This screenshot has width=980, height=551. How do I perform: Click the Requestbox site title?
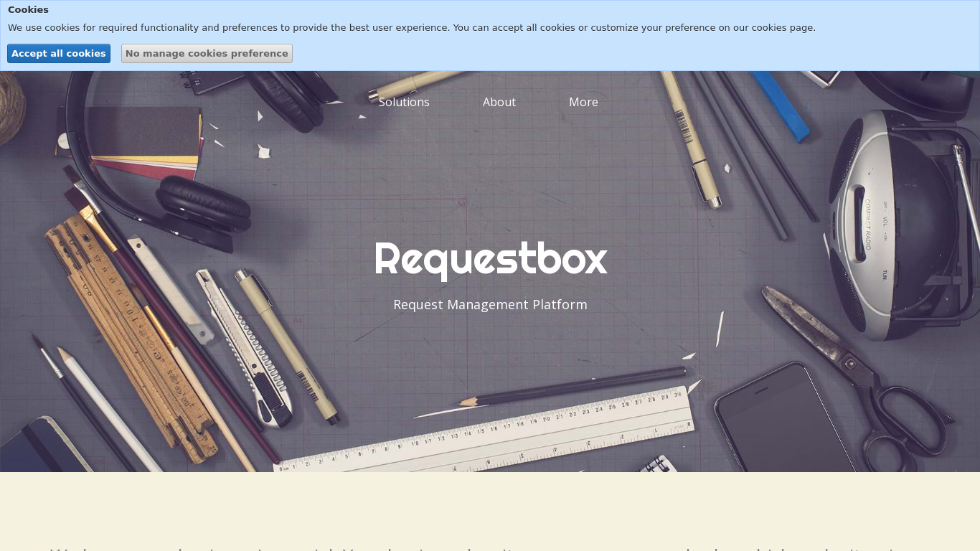coord(491,259)
